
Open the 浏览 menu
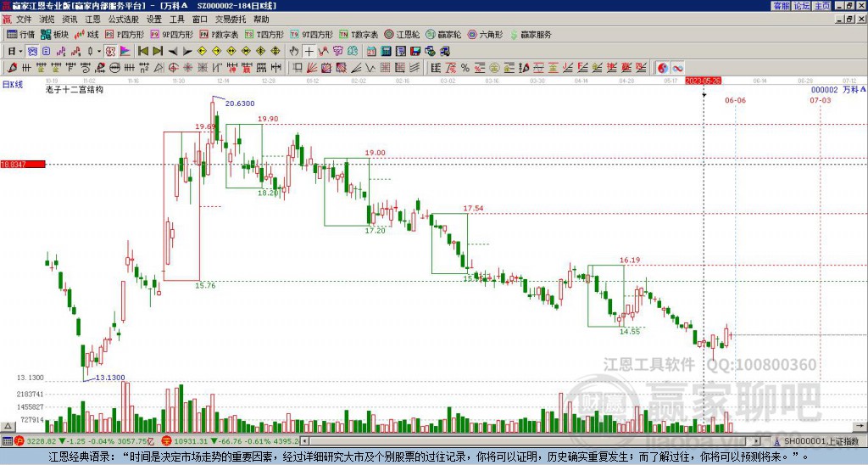[x=47, y=20]
